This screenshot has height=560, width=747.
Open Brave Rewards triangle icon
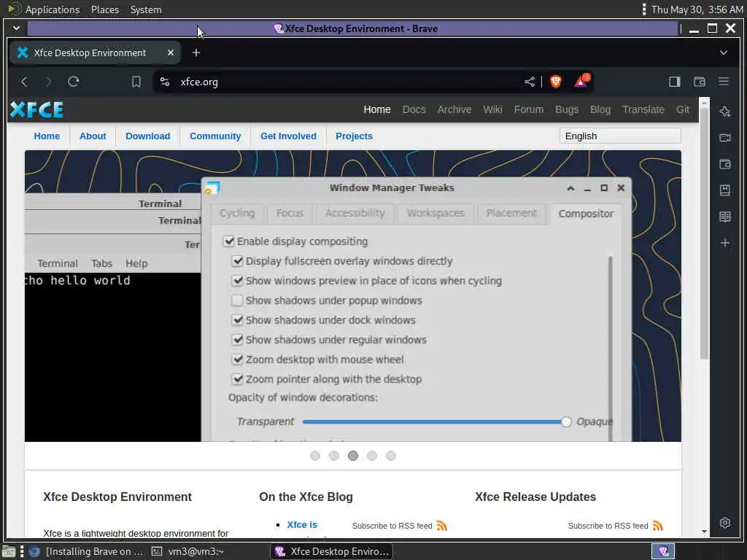[x=581, y=81]
